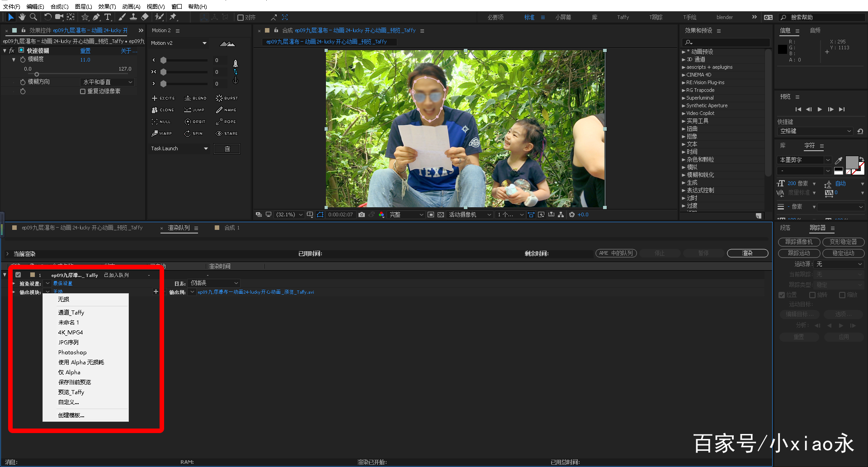Choose Photoshop from the output module list

tap(72, 352)
